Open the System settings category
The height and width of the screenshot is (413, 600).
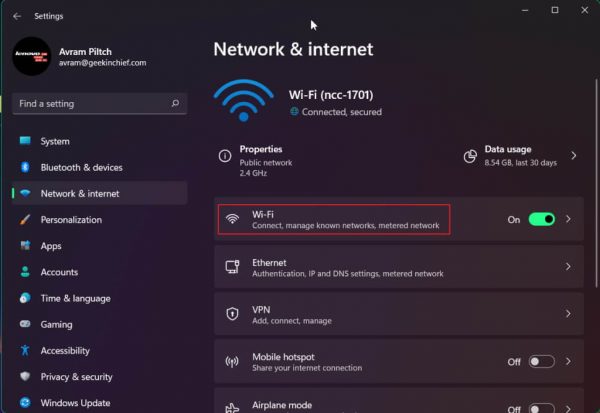55,141
